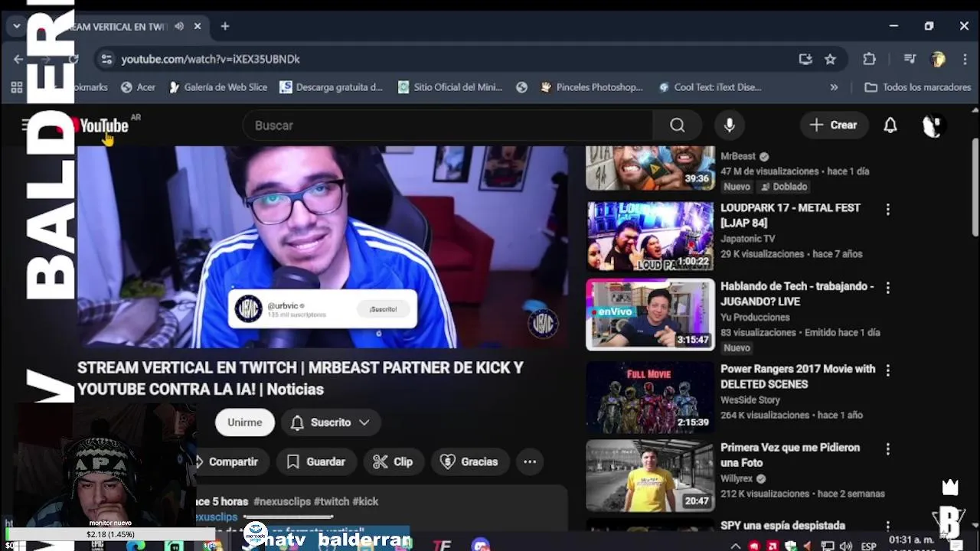Screen dimensions: 980x551
Task: Open Willyrex channel link
Action: point(737,479)
